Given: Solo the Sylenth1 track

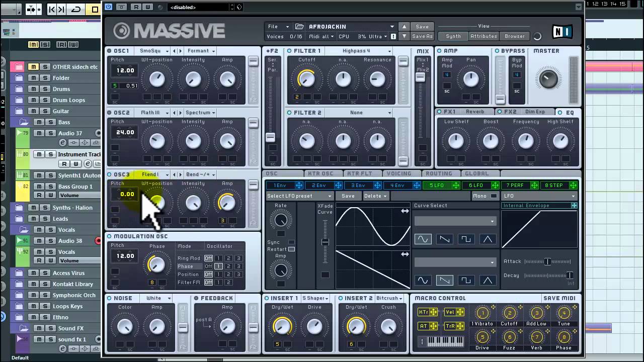Looking at the screenshot, I should [50, 175].
